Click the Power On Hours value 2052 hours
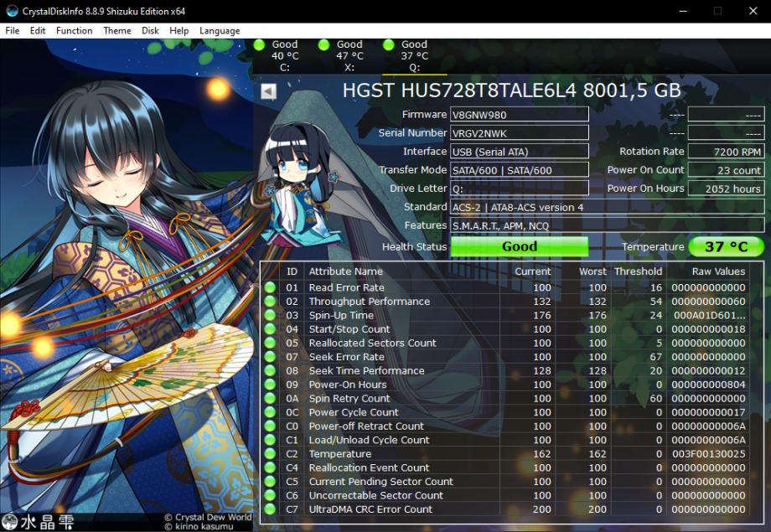Image resolution: width=771 pixels, height=532 pixels. point(726,189)
